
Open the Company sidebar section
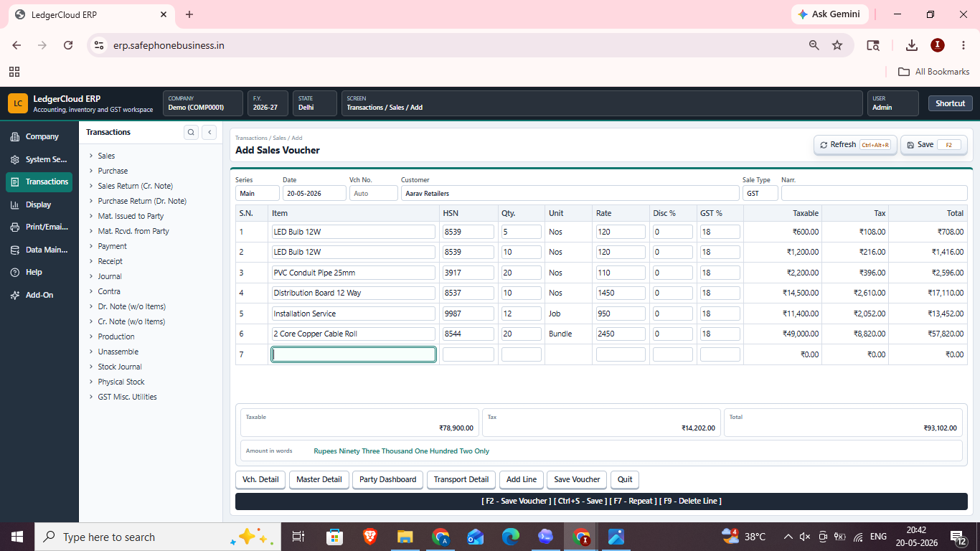coord(39,136)
